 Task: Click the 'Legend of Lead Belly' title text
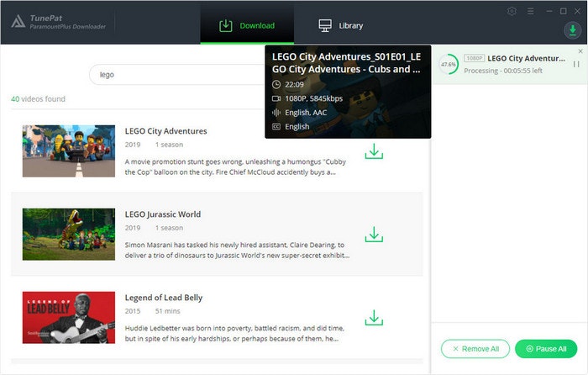164,298
